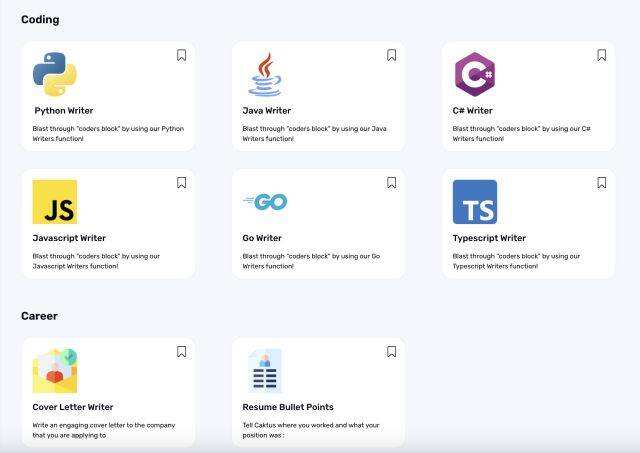Click the C# hexagon logo

coord(474,74)
